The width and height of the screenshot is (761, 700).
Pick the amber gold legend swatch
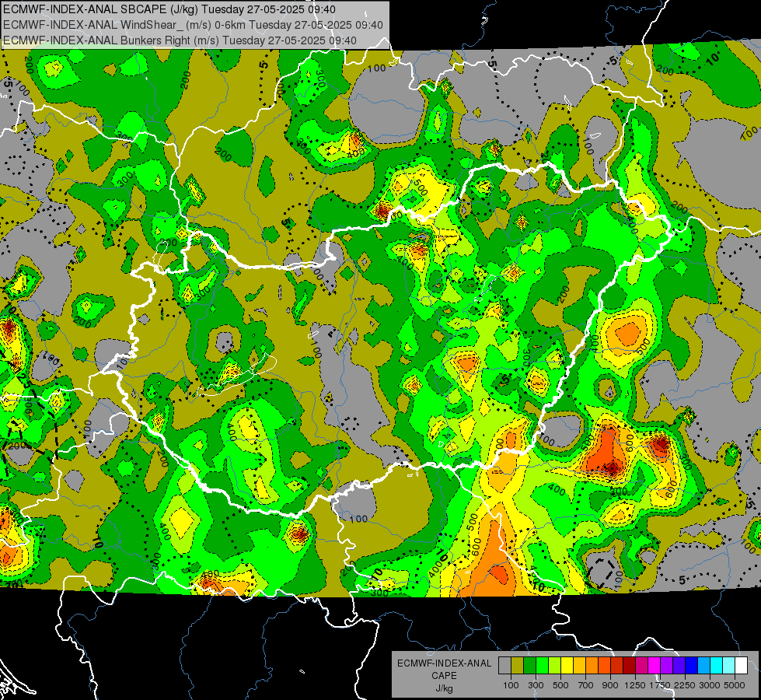(579, 665)
